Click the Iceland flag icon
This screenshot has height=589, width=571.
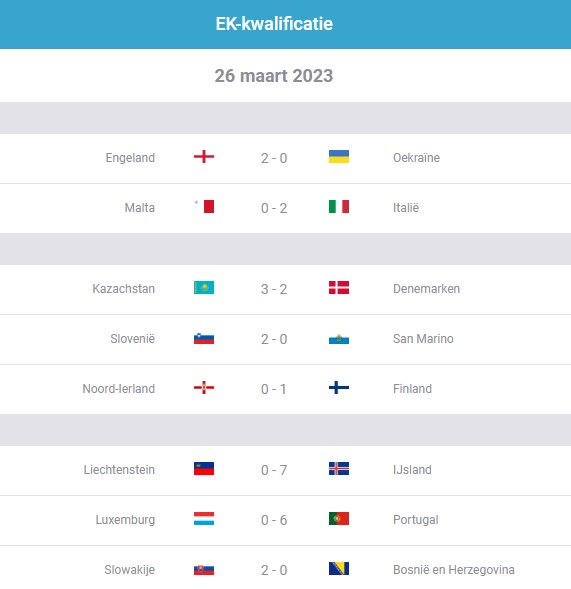click(339, 468)
